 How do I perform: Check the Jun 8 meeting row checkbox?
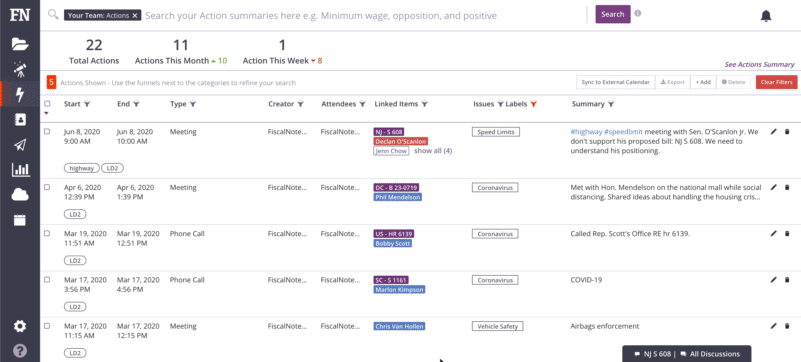coord(47,131)
